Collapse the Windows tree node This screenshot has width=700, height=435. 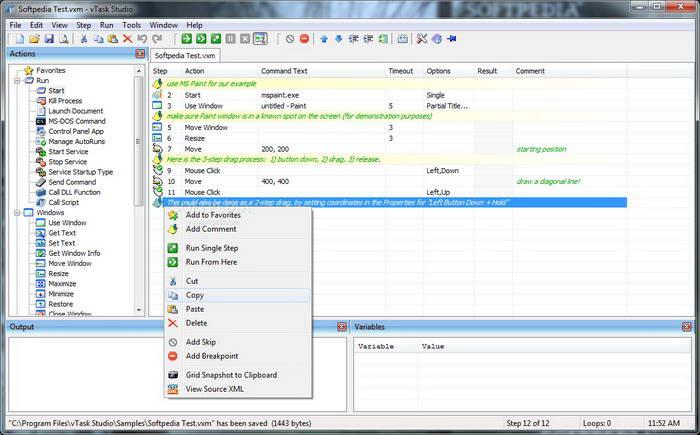pos(16,213)
